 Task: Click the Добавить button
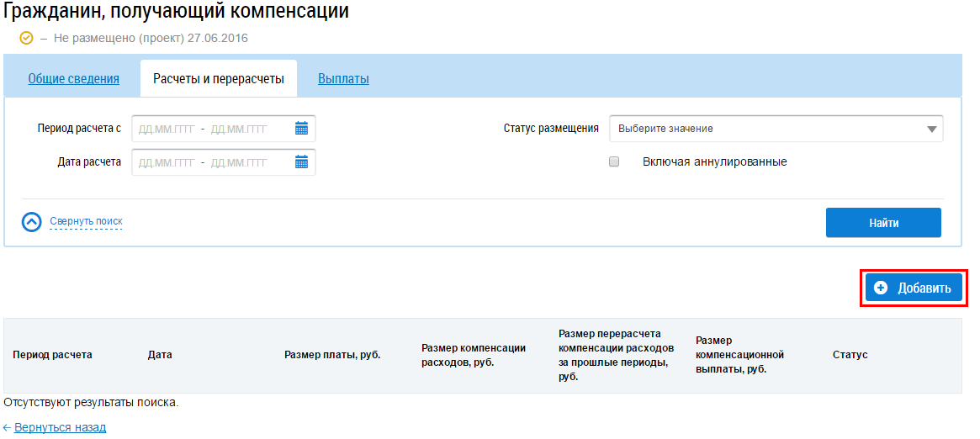point(914,288)
